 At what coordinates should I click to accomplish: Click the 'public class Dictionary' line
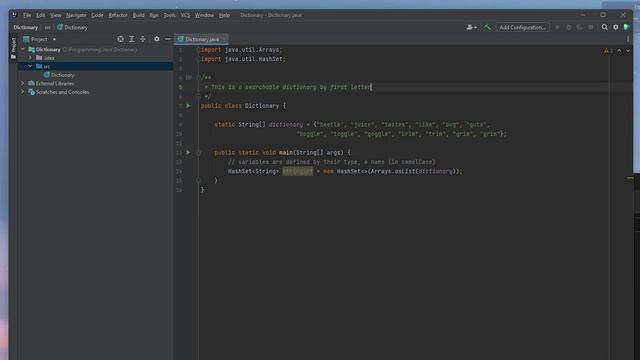[x=243, y=106]
